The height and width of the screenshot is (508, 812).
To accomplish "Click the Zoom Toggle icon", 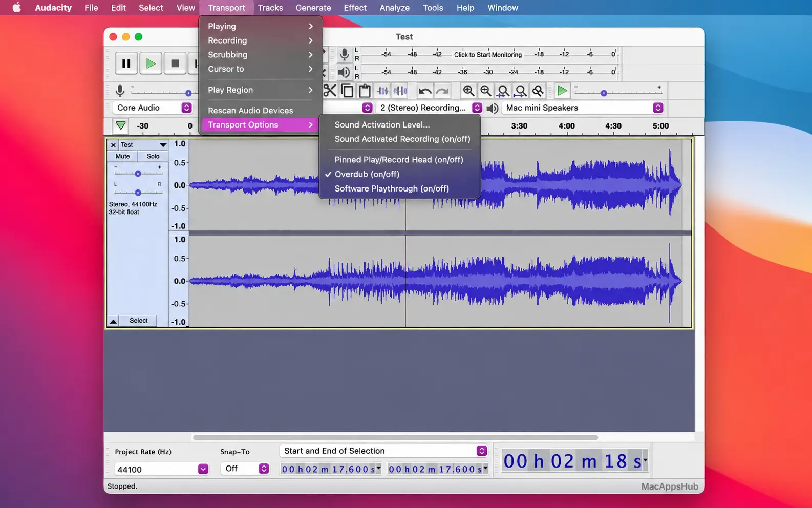I will 538,91.
